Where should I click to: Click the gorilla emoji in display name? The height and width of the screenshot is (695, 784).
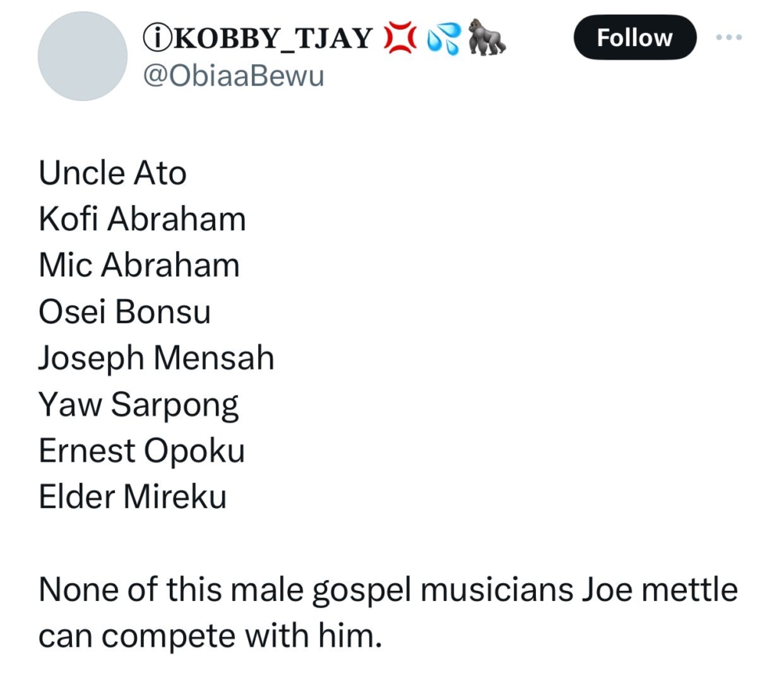click(487, 38)
